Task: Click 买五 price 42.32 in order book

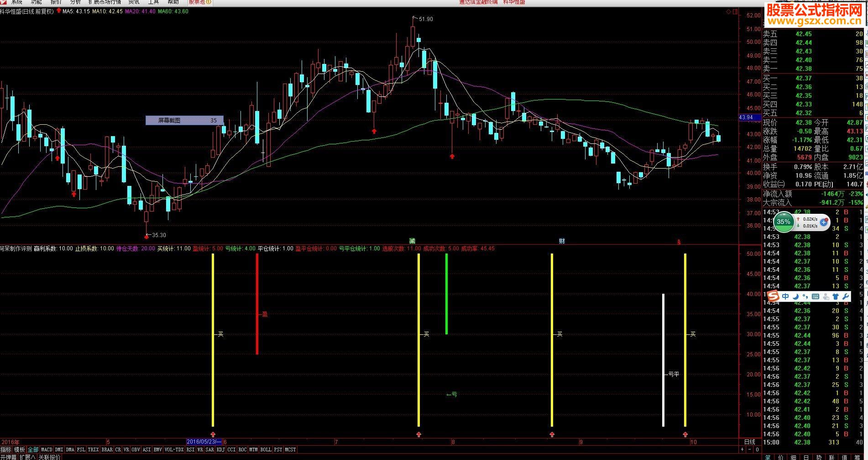Action: [x=804, y=113]
